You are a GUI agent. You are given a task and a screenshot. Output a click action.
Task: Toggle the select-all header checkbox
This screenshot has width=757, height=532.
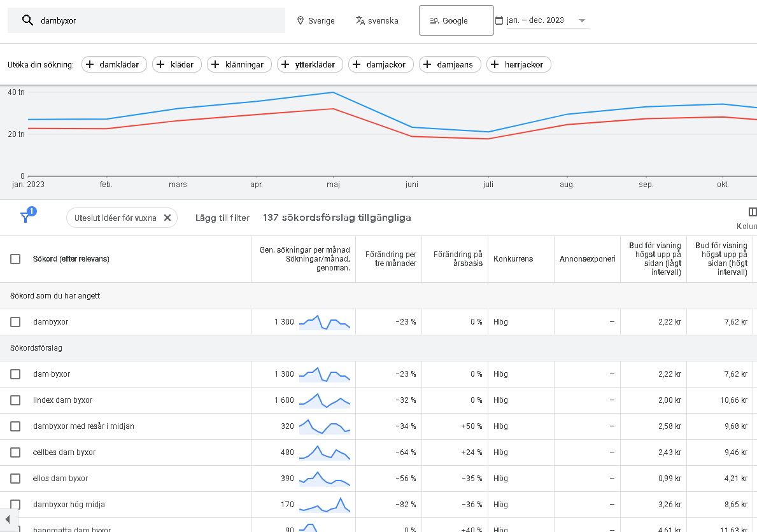tap(15, 259)
